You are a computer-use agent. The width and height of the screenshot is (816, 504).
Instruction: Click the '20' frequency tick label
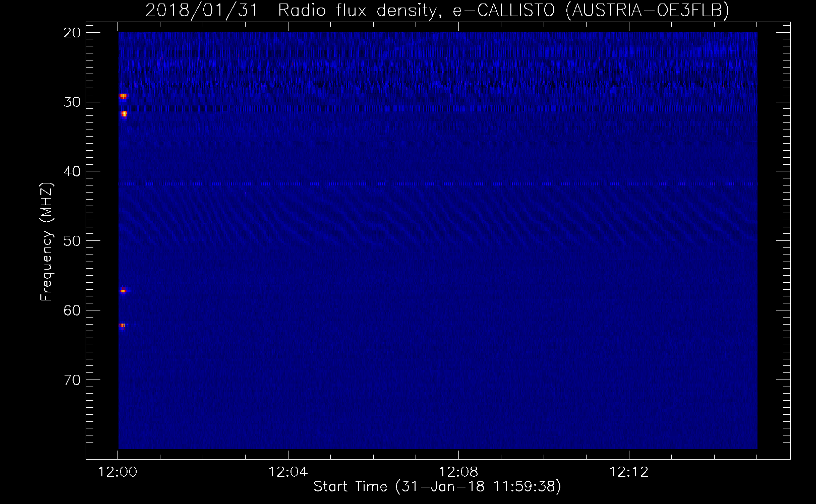pyautogui.click(x=72, y=33)
